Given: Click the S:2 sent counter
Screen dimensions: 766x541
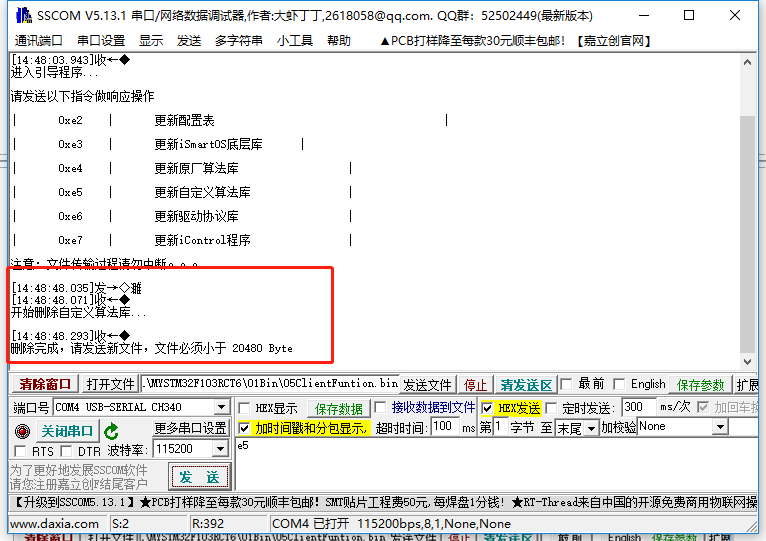Looking at the screenshot, I should tap(121, 524).
